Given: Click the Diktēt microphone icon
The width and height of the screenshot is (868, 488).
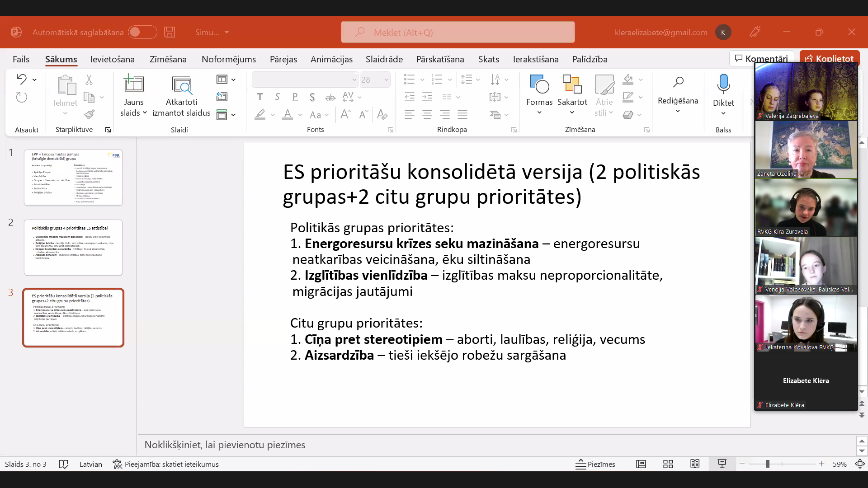Looking at the screenshot, I should [x=723, y=84].
